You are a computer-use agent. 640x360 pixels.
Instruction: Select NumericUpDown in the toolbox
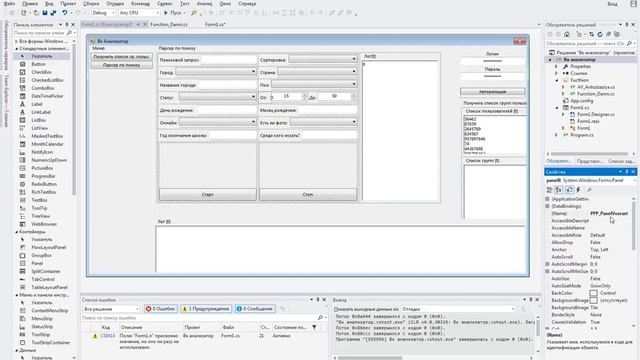point(49,160)
